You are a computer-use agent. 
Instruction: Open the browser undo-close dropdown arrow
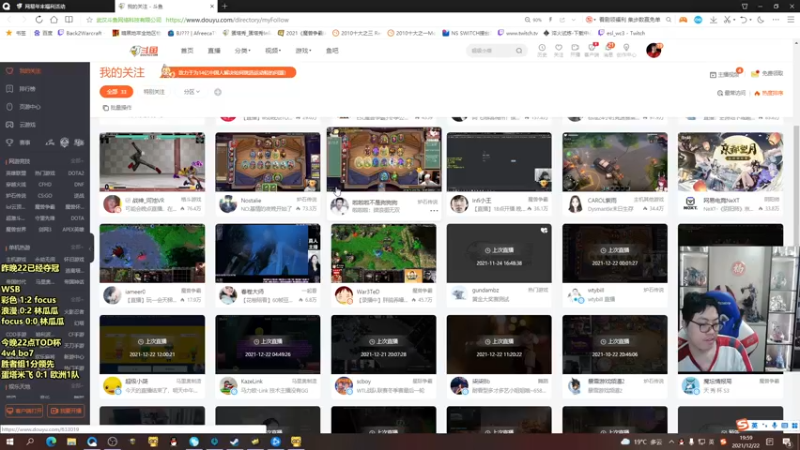(x=751, y=20)
